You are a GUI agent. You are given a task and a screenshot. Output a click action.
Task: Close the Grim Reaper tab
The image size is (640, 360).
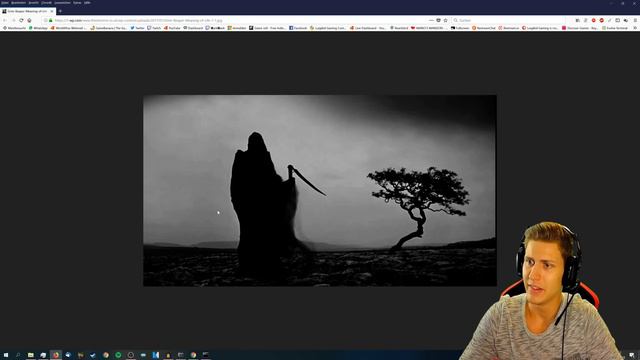tap(52, 11)
